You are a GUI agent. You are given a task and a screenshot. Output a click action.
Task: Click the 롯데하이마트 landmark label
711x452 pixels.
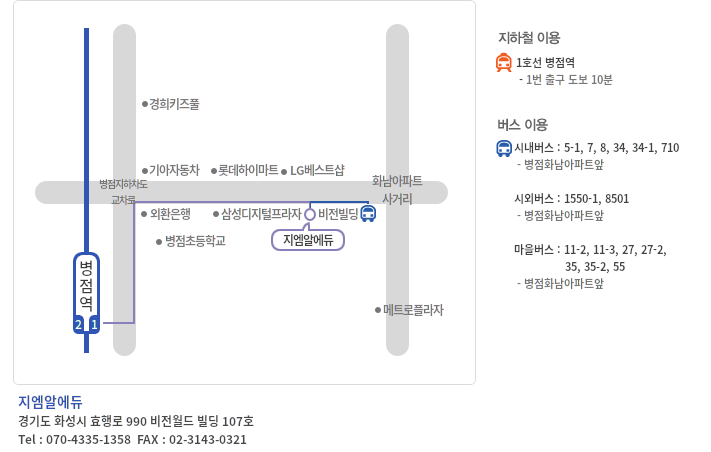click(248, 170)
